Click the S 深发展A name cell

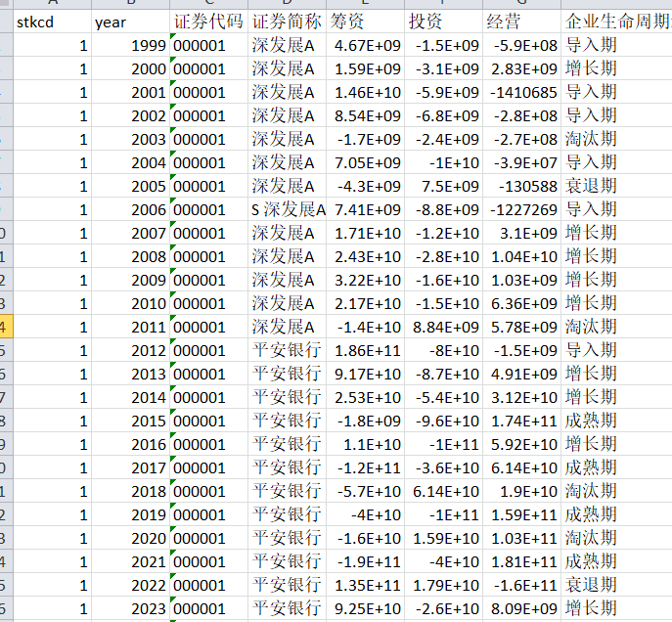click(287, 210)
